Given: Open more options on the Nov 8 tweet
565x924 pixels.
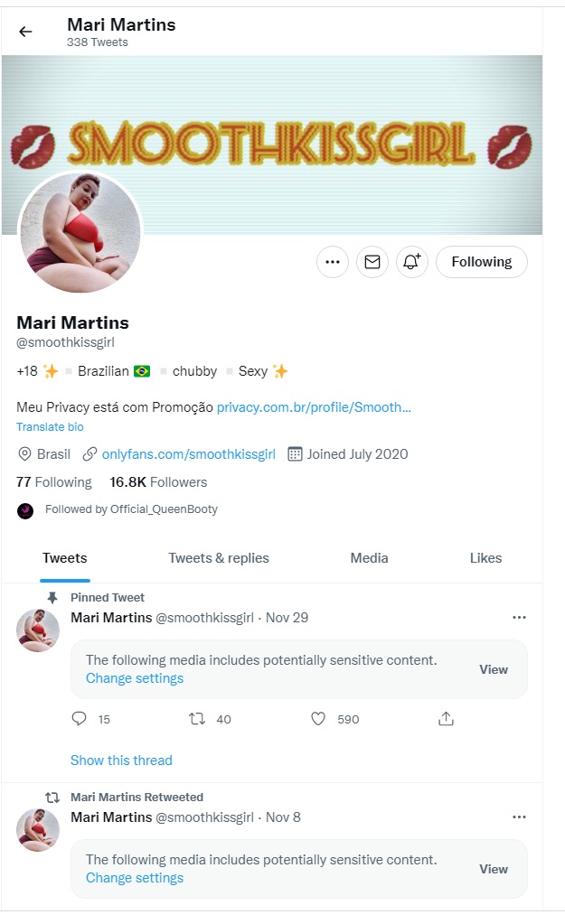Looking at the screenshot, I should (519, 817).
